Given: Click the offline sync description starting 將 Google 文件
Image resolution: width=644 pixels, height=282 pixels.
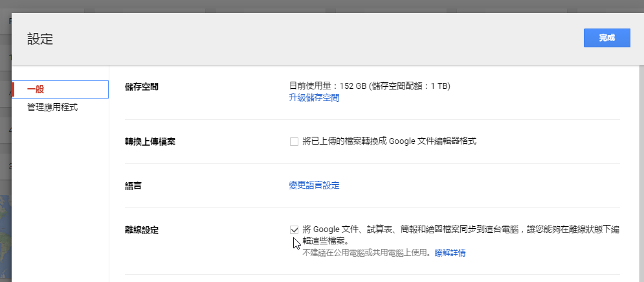Looking at the screenshot, I should [x=453, y=229].
